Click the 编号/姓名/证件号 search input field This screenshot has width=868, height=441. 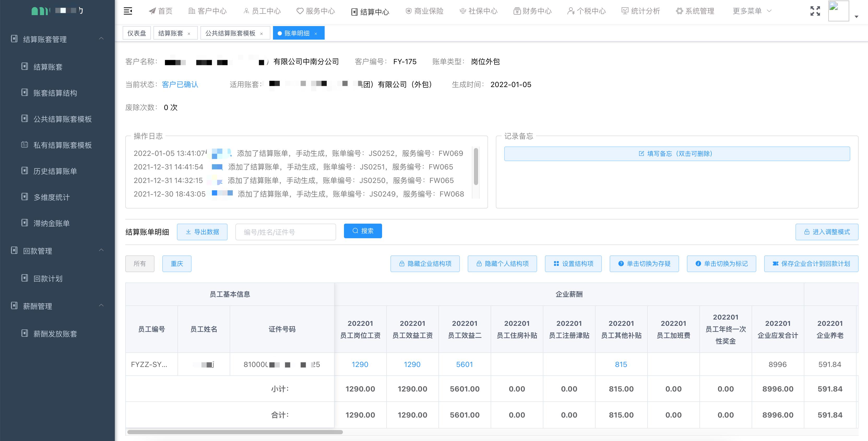[x=286, y=232]
